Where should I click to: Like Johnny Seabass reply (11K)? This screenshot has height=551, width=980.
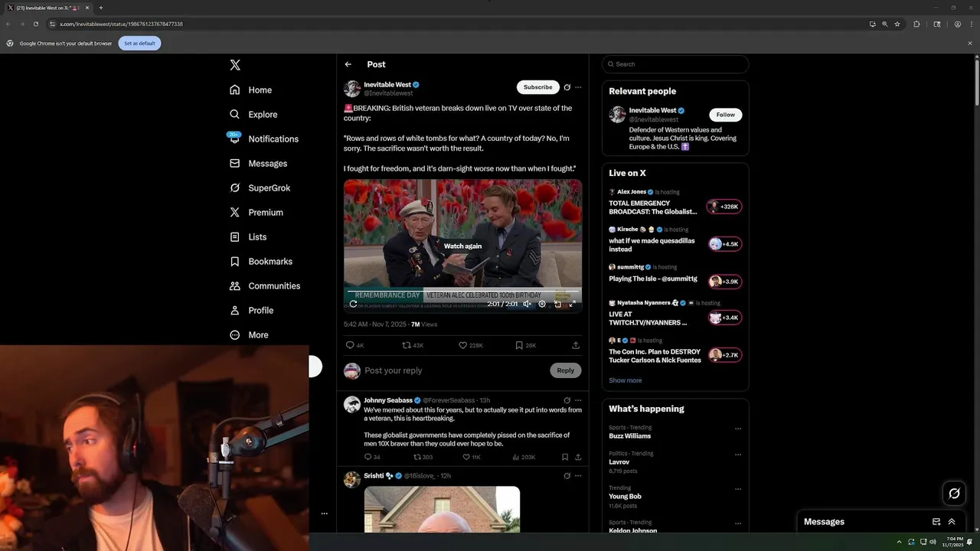click(472, 457)
